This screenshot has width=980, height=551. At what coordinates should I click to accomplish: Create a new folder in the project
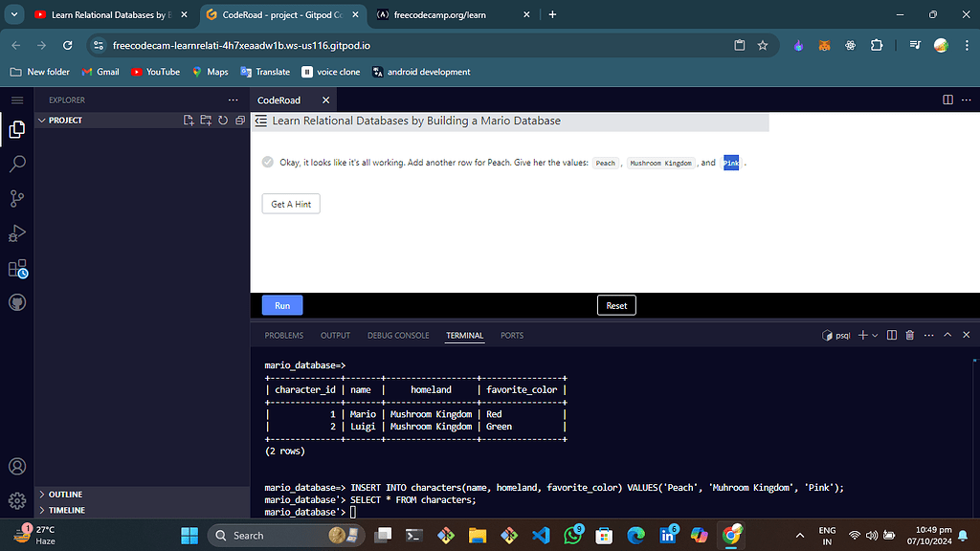[x=205, y=120]
